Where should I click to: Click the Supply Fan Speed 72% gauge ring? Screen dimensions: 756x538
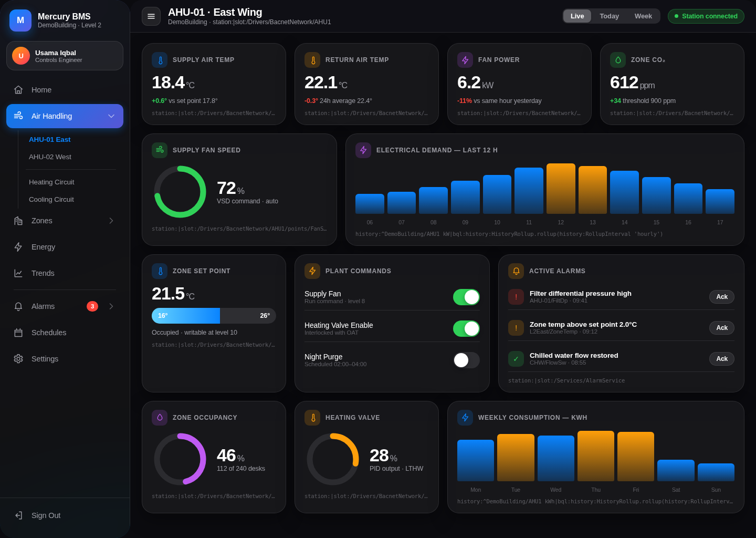[x=180, y=192]
